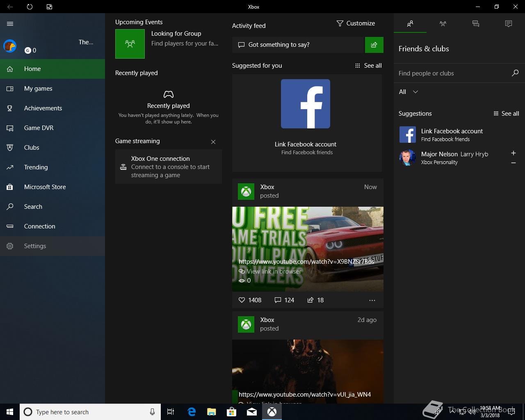This screenshot has height=420, width=525.
Task: Switch to the Messages tab icon
Action: pos(476,24)
